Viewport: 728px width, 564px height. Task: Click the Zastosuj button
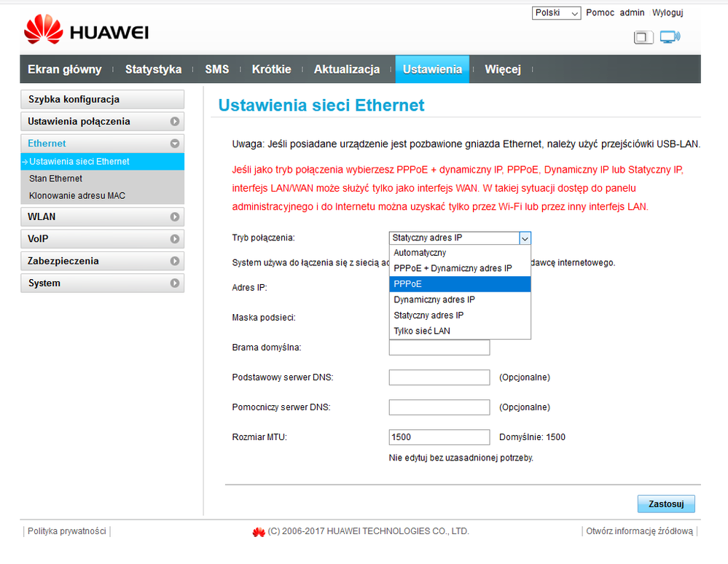click(x=665, y=504)
